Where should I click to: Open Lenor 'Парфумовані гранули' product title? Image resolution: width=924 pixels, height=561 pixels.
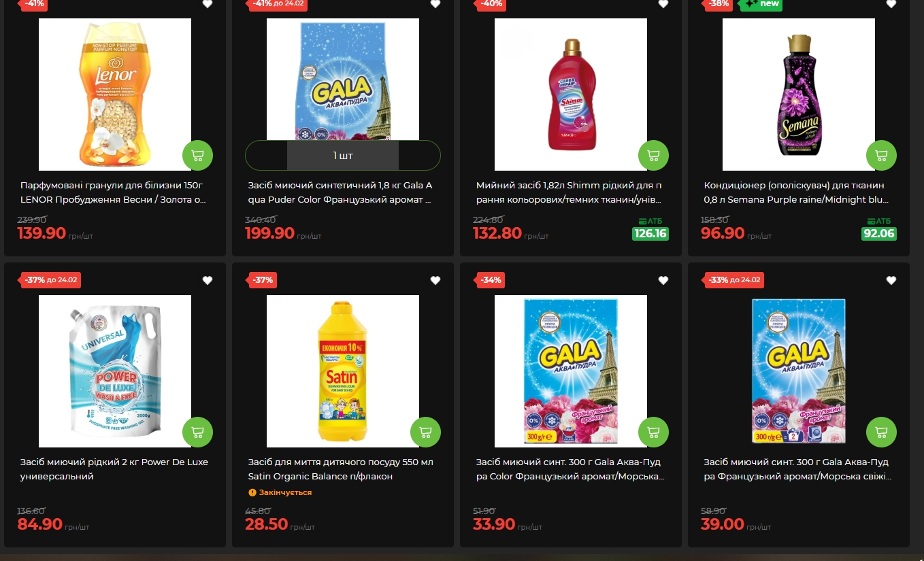pyautogui.click(x=113, y=192)
